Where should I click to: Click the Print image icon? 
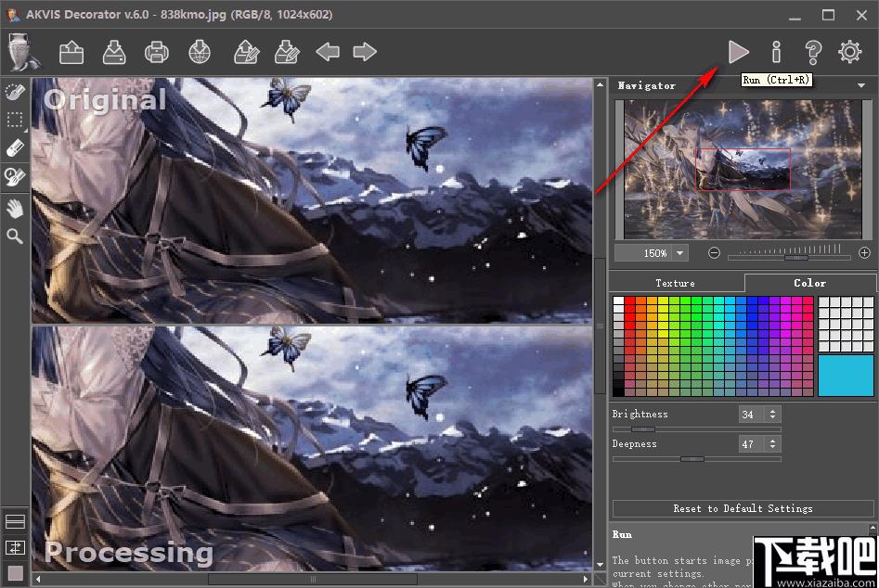pyautogui.click(x=157, y=53)
